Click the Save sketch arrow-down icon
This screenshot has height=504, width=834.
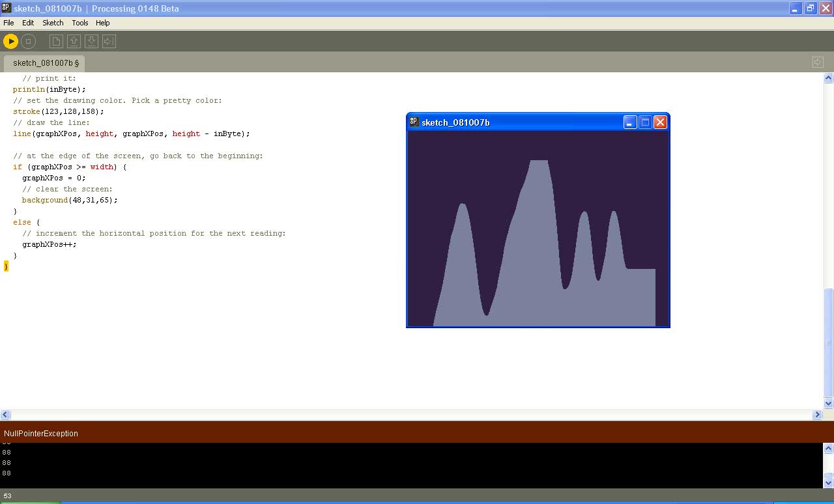[x=92, y=41]
